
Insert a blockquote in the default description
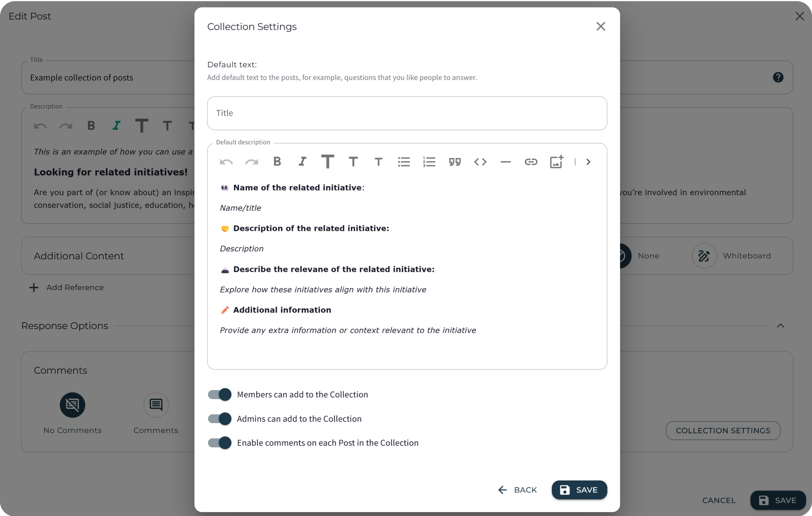coord(454,162)
